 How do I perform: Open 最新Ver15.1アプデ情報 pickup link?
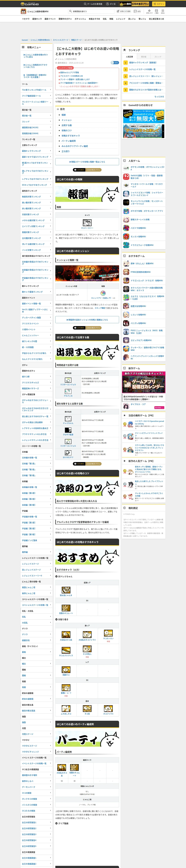pos(70,72)
